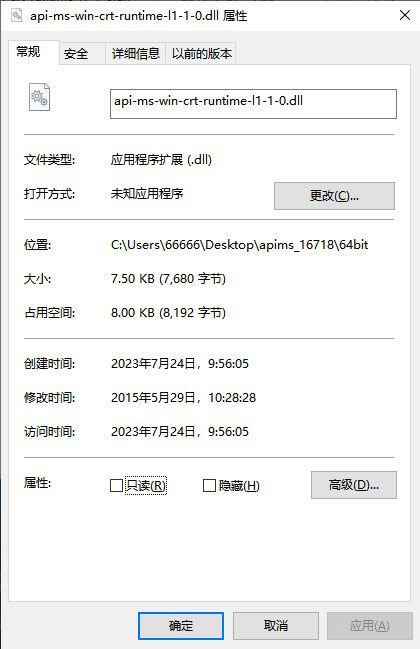This screenshot has height=649, width=420.
Task: Cancel the dialog via 取消
Action: pos(276,626)
